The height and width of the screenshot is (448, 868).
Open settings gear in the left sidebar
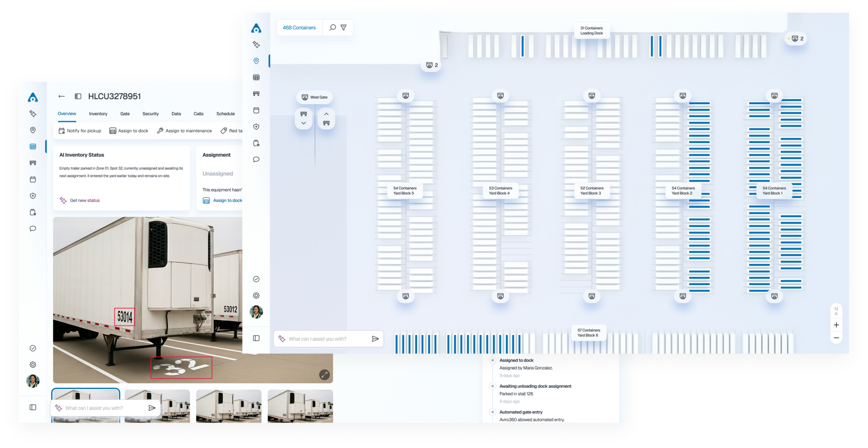pyautogui.click(x=33, y=365)
